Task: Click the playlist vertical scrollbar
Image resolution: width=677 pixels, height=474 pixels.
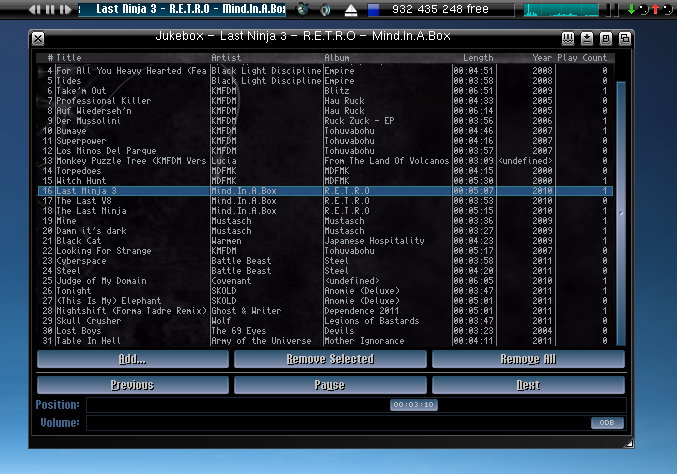Action: (x=621, y=213)
